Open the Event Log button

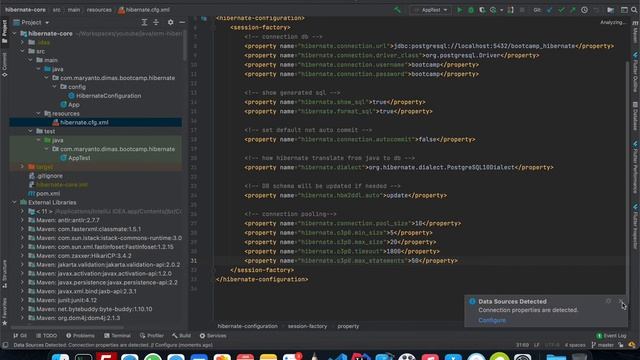pyautogui.click(x=611, y=336)
